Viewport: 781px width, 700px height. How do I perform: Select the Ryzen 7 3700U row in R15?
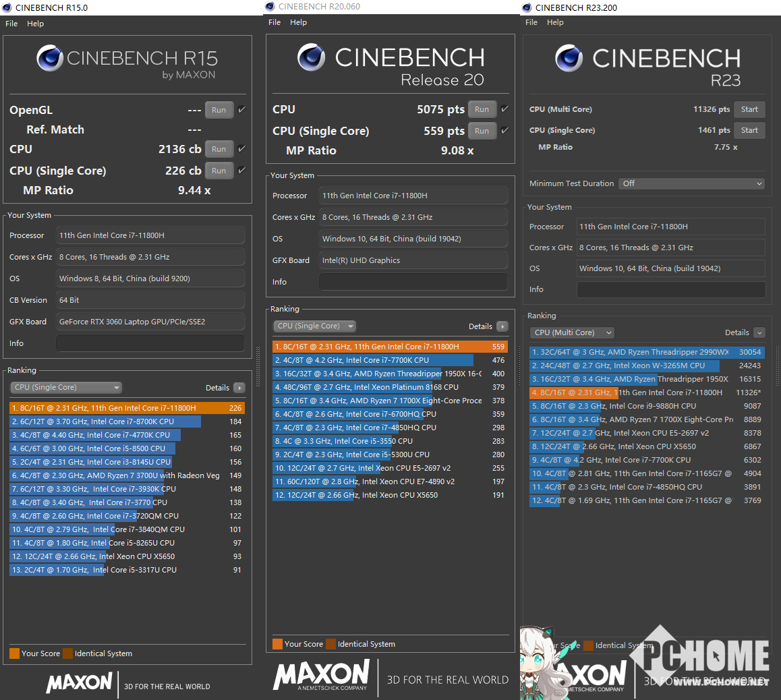tap(127, 475)
